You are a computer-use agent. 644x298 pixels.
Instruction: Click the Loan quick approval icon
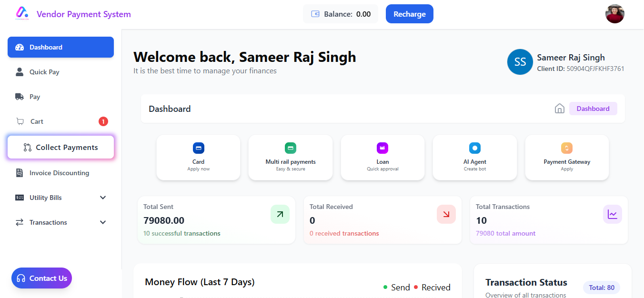pyautogui.click(x=382, y=148)
